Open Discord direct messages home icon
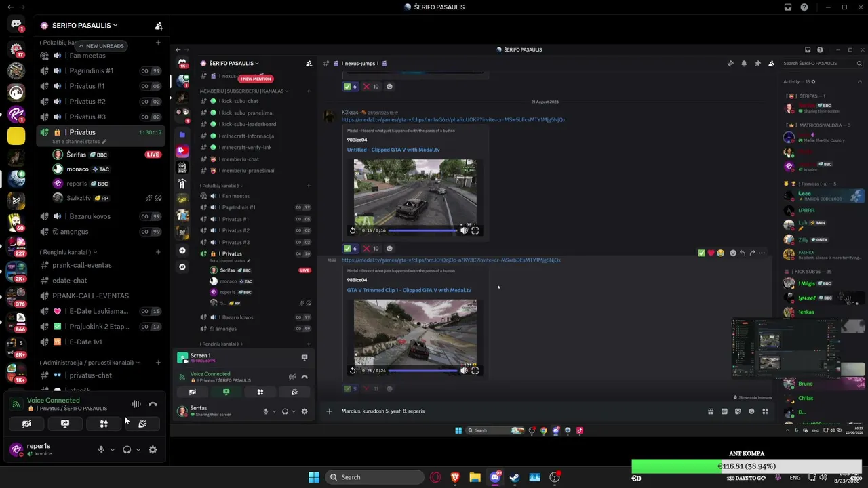 [x=16, y=25]
